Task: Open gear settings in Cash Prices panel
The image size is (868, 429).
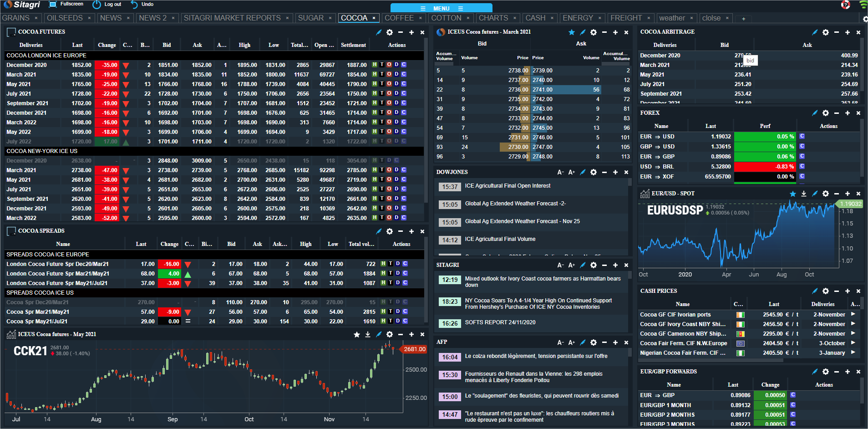Action: pyautogui.click(x=826, y=291)
